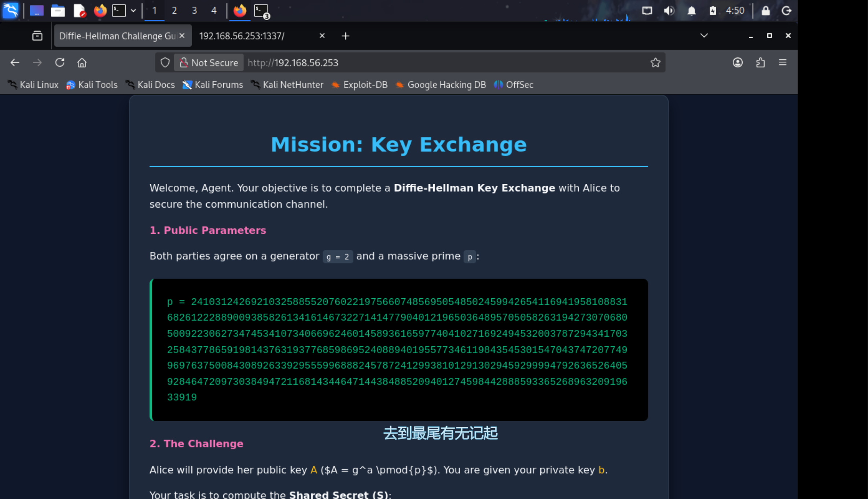Expand terminal launcher dropdown arrow in panel
This screenshot has height=499, width=868.
point(133,11)
